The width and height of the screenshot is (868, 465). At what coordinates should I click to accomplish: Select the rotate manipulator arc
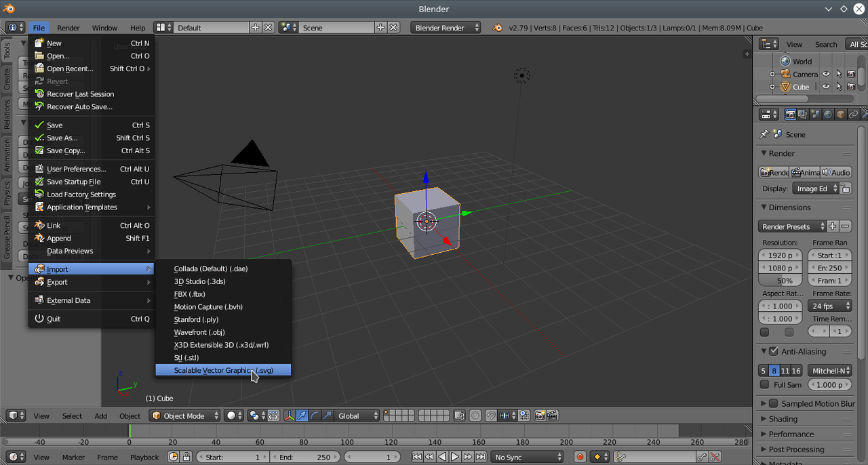coord(315,416)
